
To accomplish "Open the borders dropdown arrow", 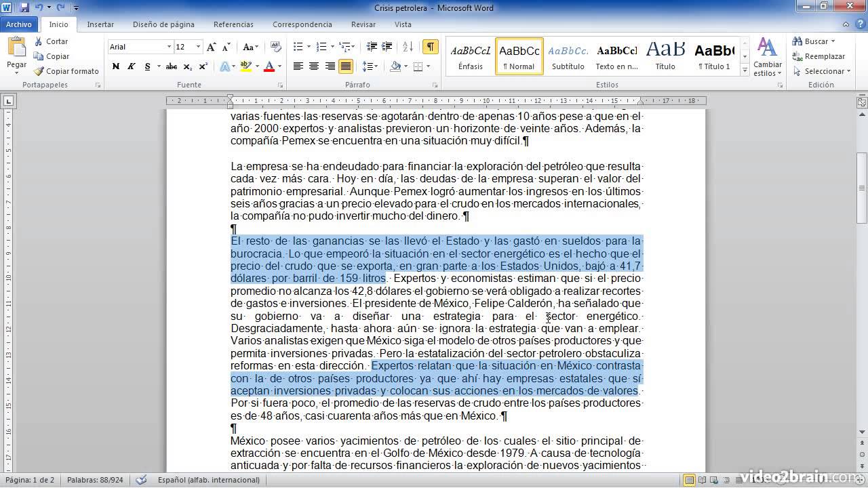I will pos(428,66).
